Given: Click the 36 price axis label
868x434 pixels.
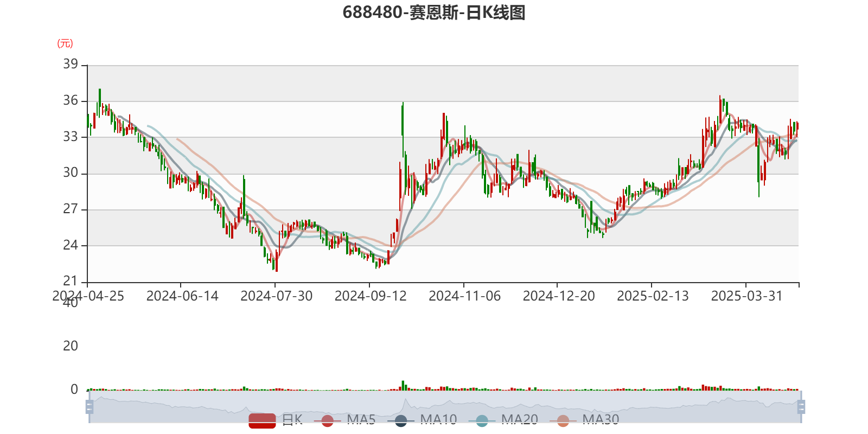Looking at the screenshot, I should pyautogui.click(x=71, y=100).
